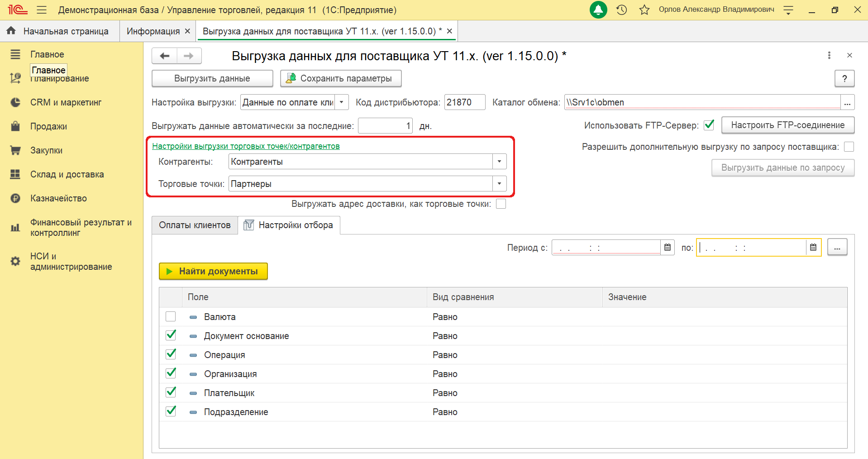Switch to Оплаты клиентов tab
The width and height of the screenshot is (868, 459).
195,225
